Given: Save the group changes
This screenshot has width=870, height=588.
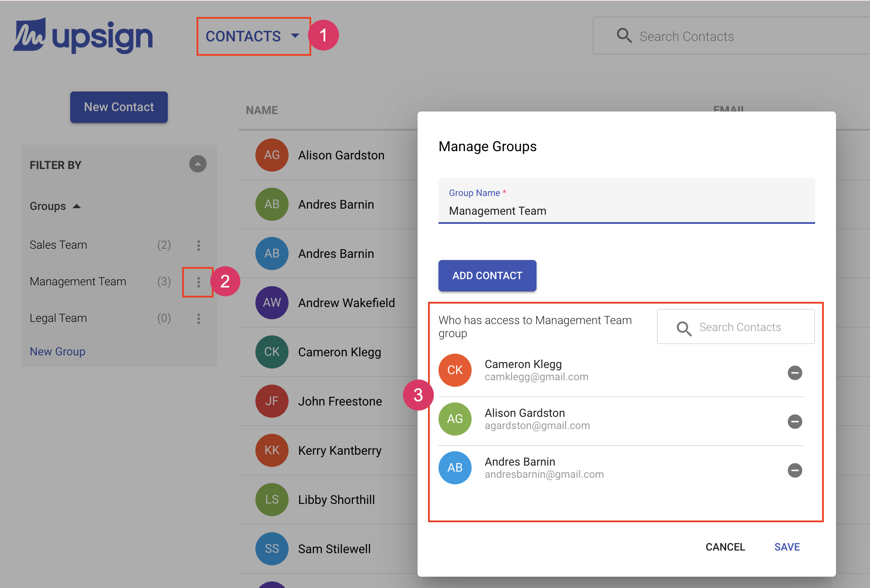Looking at the screenshot, I should [x=787, y=547].
